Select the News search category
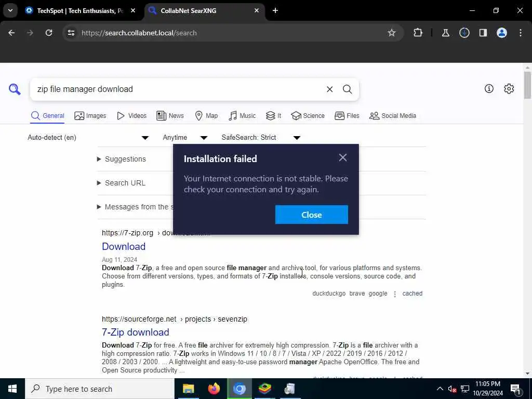 [170, 116]
